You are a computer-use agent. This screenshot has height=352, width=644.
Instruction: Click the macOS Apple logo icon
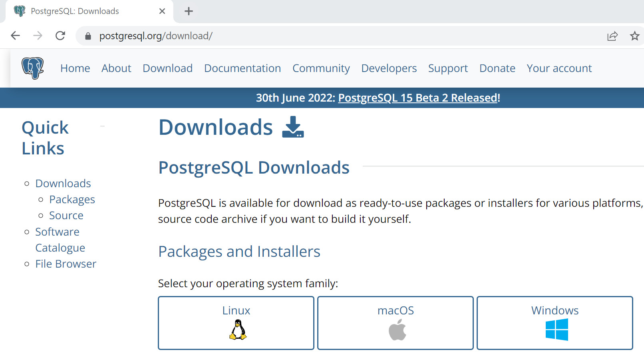pyautogui.click(x=397, y=330)
